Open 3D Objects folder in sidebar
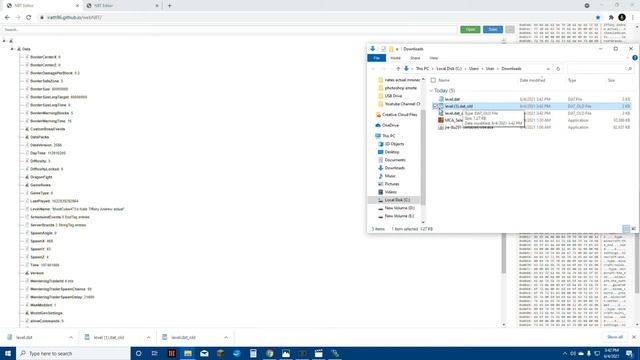 391,144
